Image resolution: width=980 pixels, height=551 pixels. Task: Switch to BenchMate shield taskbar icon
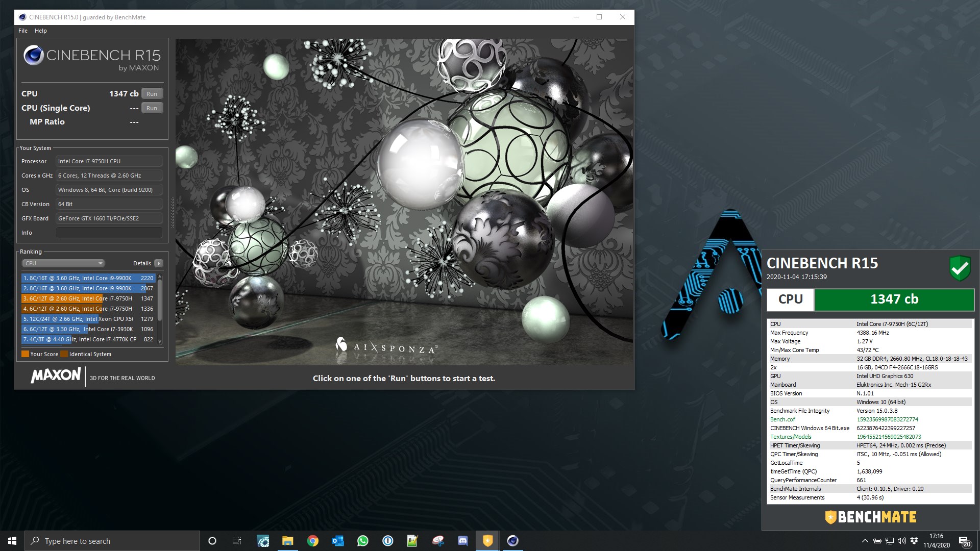pos(488,541)
